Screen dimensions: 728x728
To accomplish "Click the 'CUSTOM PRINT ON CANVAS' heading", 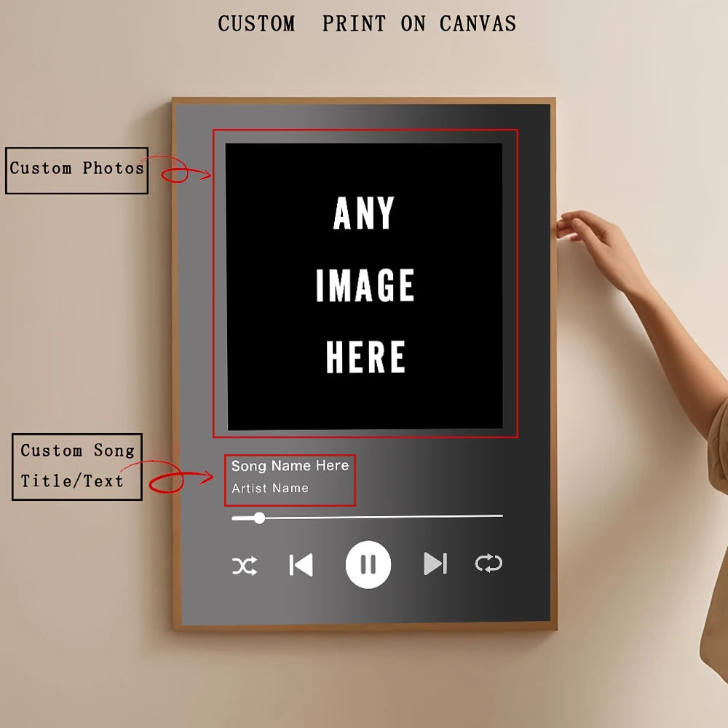I will pos(367,23).
